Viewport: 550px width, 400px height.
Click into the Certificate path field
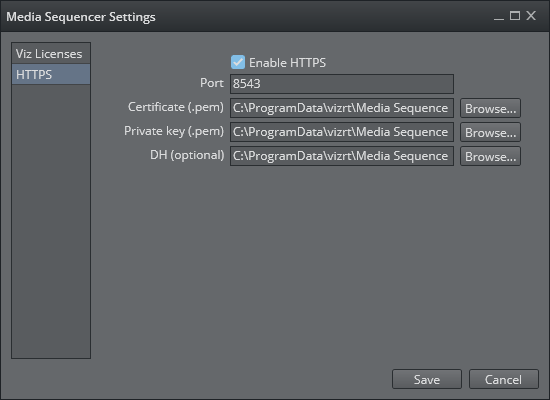coord(342,108)
